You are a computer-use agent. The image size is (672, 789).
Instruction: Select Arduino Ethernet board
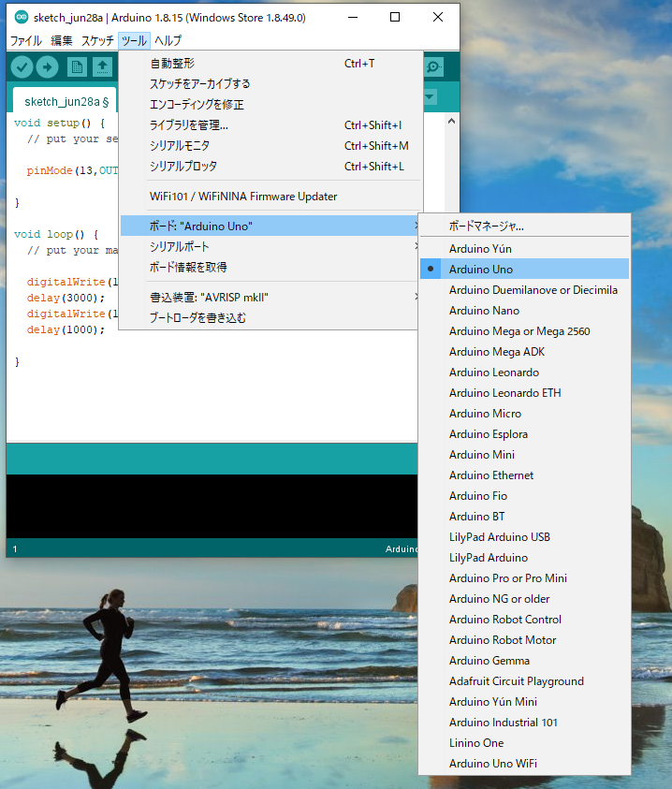click(524, 475)
